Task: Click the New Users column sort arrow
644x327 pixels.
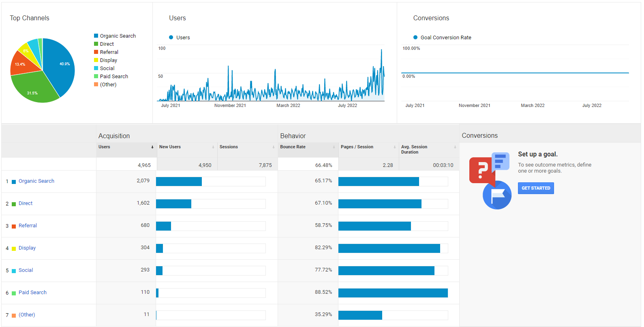Action: tap(213, 147)
